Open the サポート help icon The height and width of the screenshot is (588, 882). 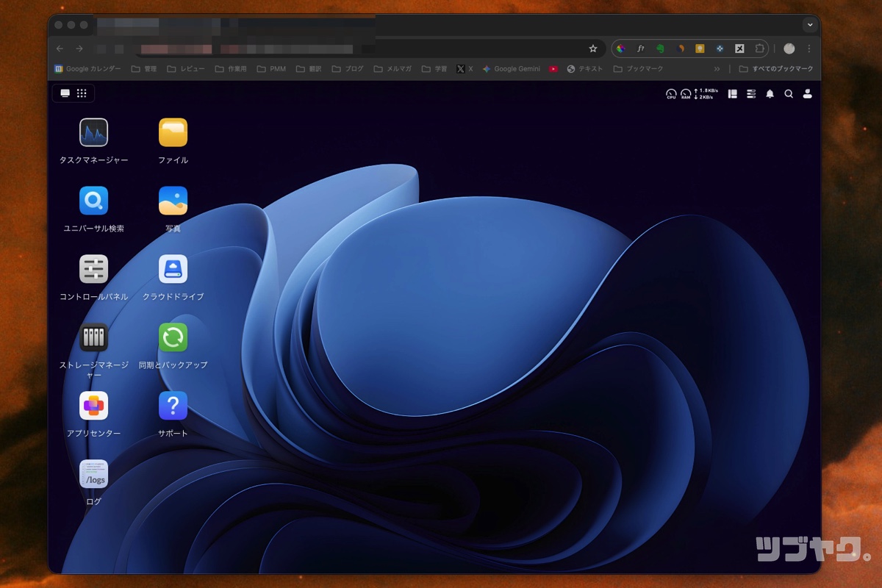pos(173,406)
